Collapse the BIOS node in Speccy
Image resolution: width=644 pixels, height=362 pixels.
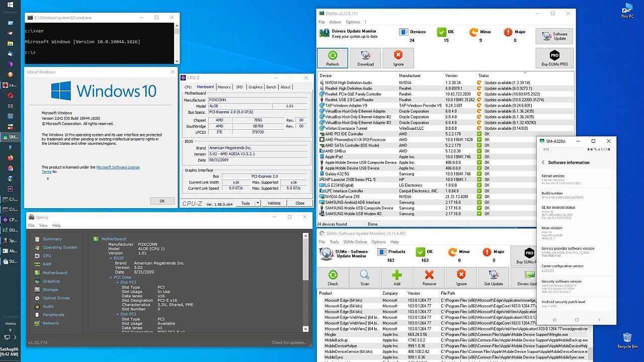pos(111,258)
